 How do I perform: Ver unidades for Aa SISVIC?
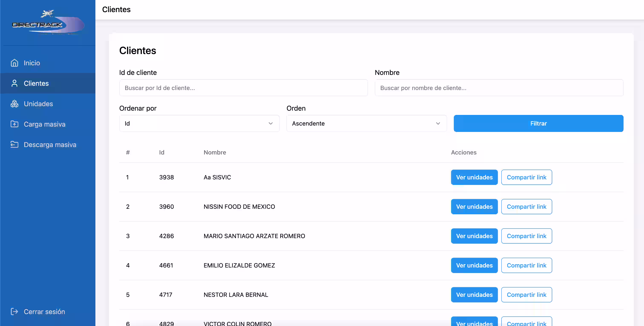[x=474, y=177]
